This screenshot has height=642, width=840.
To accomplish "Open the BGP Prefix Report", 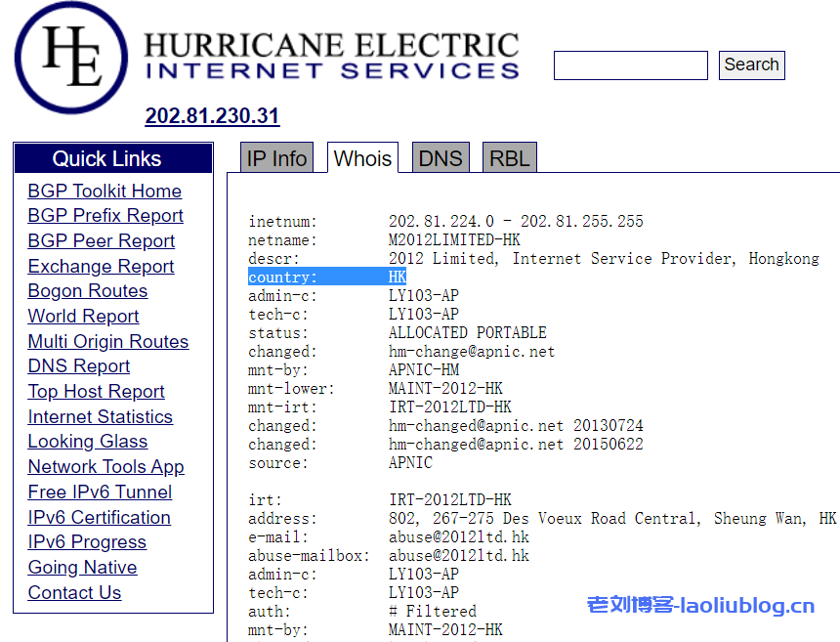I will [x=105, y=215].
